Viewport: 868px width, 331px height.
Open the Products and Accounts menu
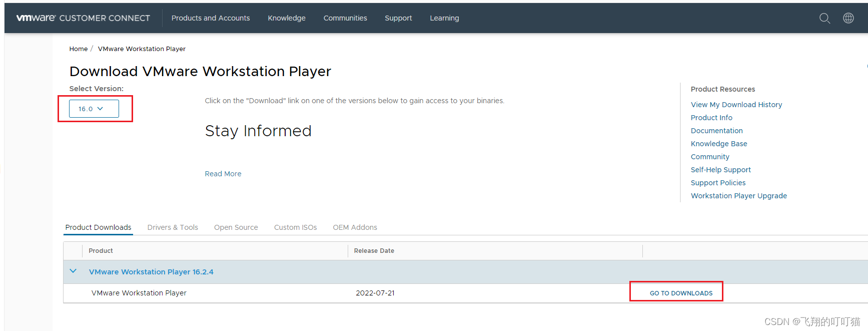pyautogui.click(x=211, y=18)
